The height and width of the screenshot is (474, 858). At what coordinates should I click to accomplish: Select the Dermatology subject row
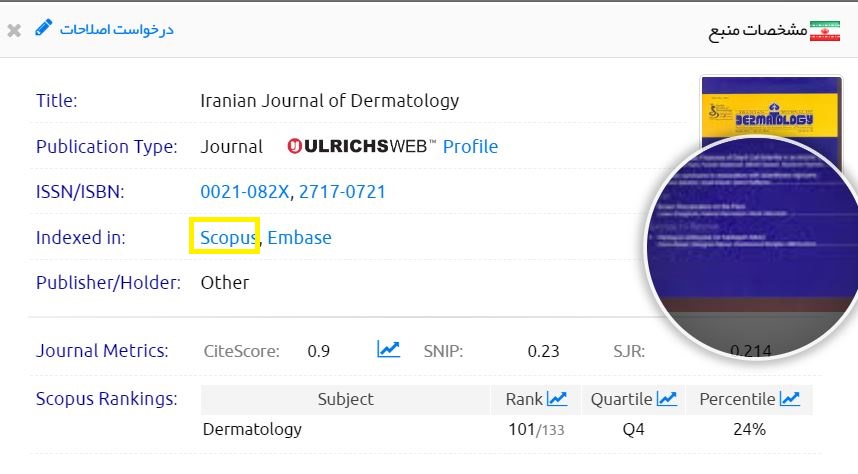252,429
